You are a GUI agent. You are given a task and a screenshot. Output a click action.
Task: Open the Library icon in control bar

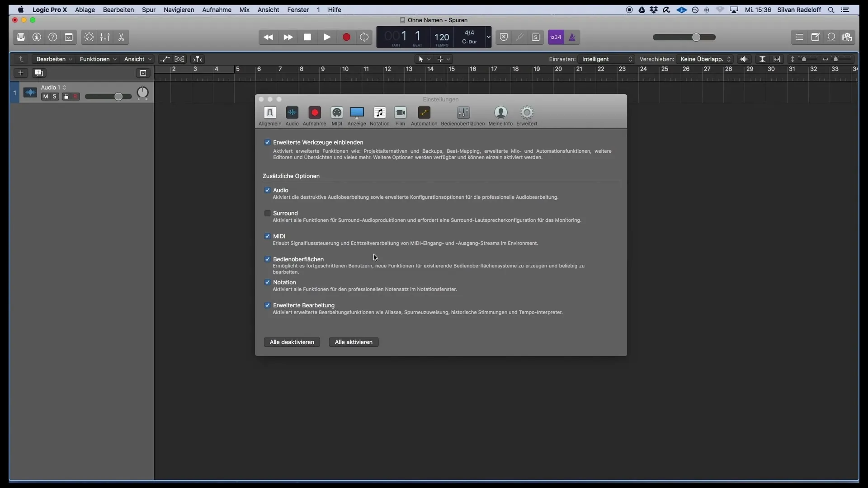coord(21,37)
